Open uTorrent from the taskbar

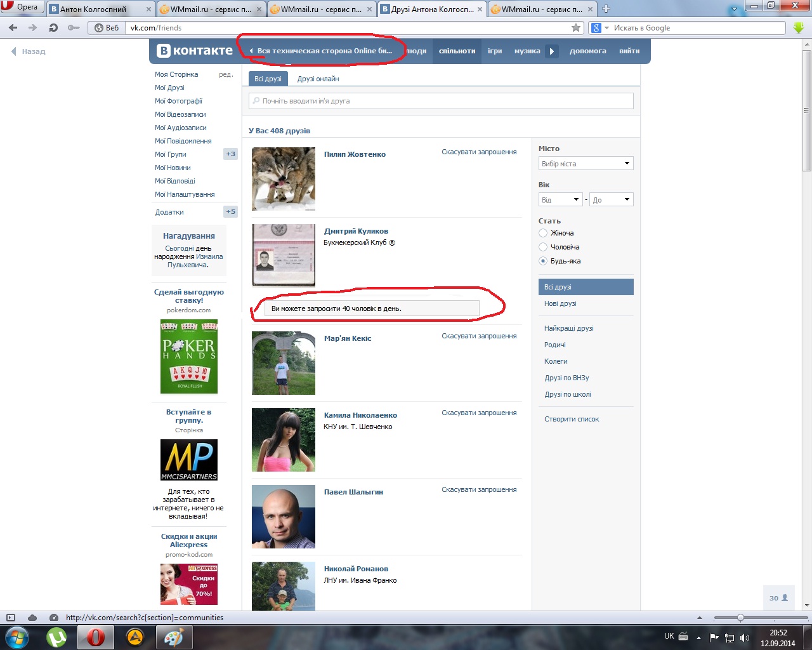pyautogui.click(x=56, y=637)
